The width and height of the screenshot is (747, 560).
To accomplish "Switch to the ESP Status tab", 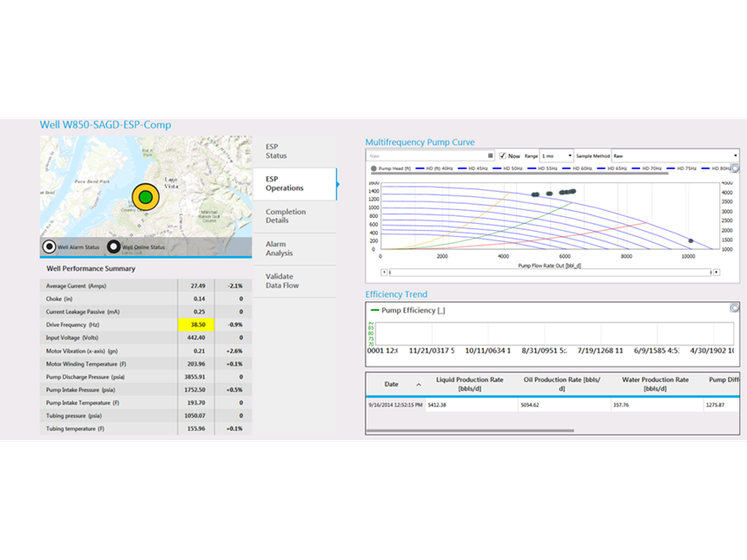I will [x=277, y=152].
